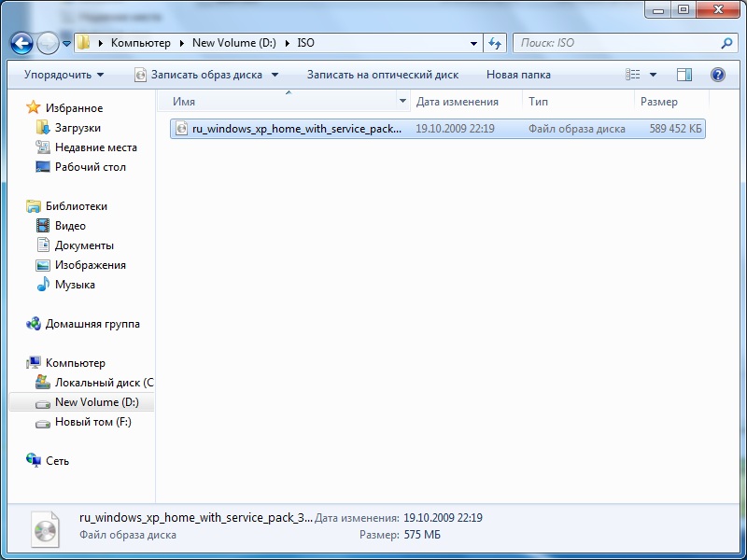Open filter dropdown on Имя column
Image resolution: width=747 pixels, height=560 pixels.
402,101
